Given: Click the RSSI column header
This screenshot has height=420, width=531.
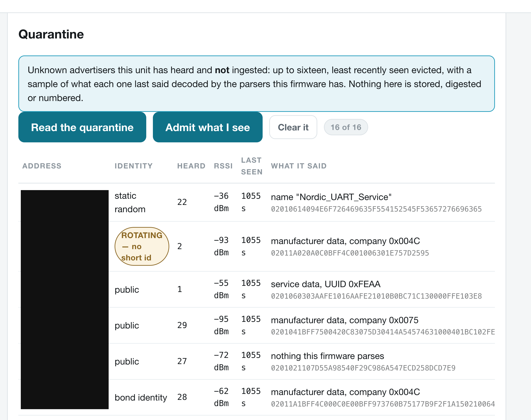Looking at the screenshot, I should pos(223,166).
